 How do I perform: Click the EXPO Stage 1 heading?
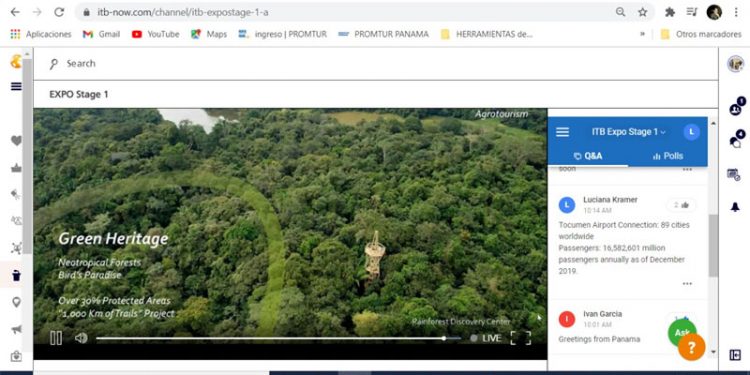click(x=79, y=94)
